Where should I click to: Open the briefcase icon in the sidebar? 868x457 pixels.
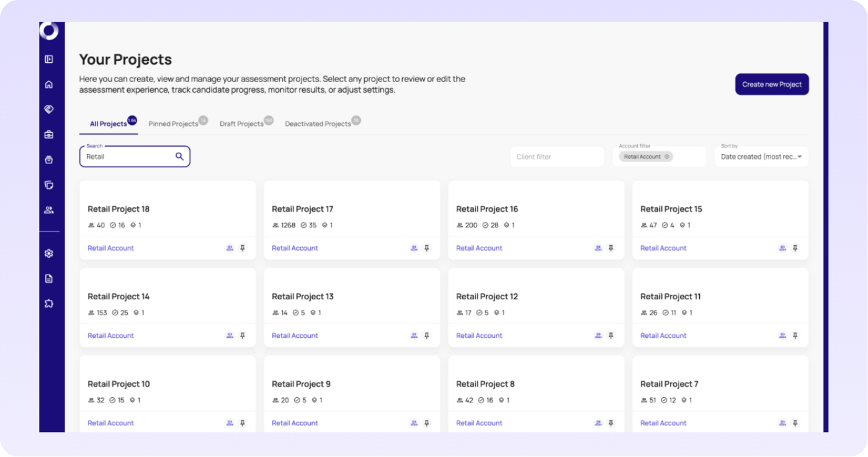(x=49, y=135)
